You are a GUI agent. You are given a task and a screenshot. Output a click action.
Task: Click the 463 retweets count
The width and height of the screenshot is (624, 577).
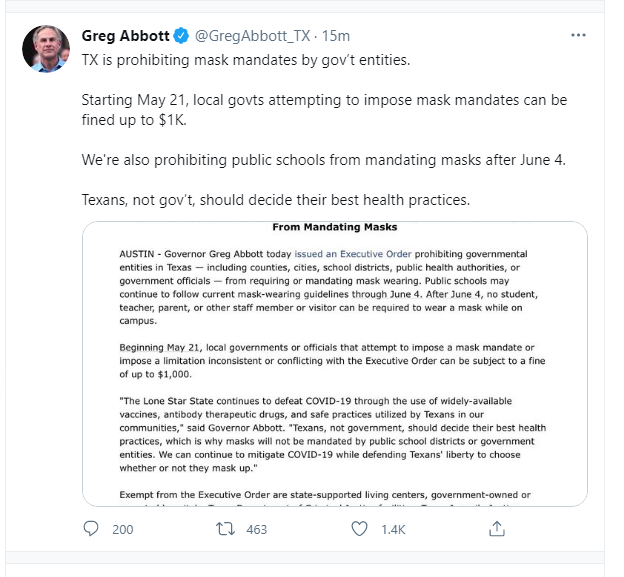tap(256, 529)
